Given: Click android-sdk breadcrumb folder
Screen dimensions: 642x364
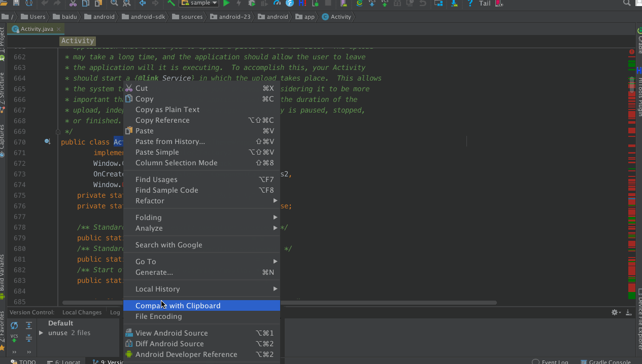Looking at the screenshot, I should [x=143, y=17].
